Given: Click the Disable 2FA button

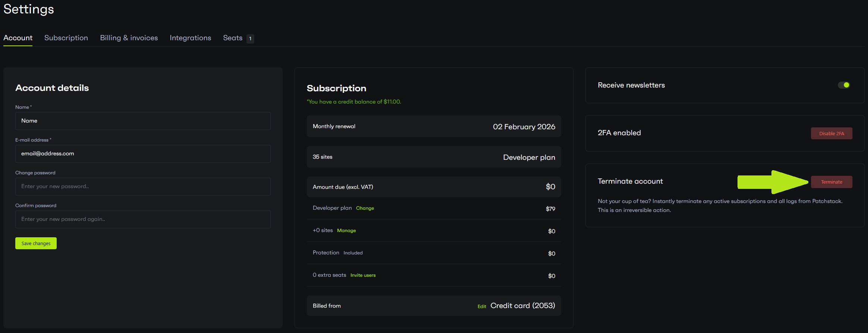Looking at the screenshot, I should click(x=831, y=133).
